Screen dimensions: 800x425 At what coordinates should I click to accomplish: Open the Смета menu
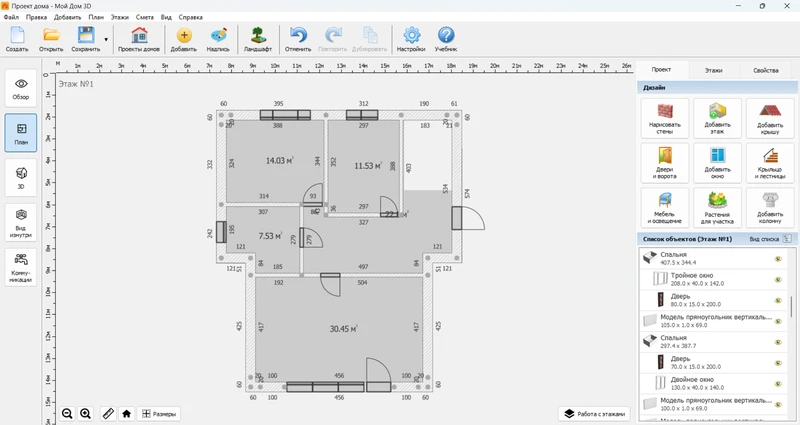145,17
